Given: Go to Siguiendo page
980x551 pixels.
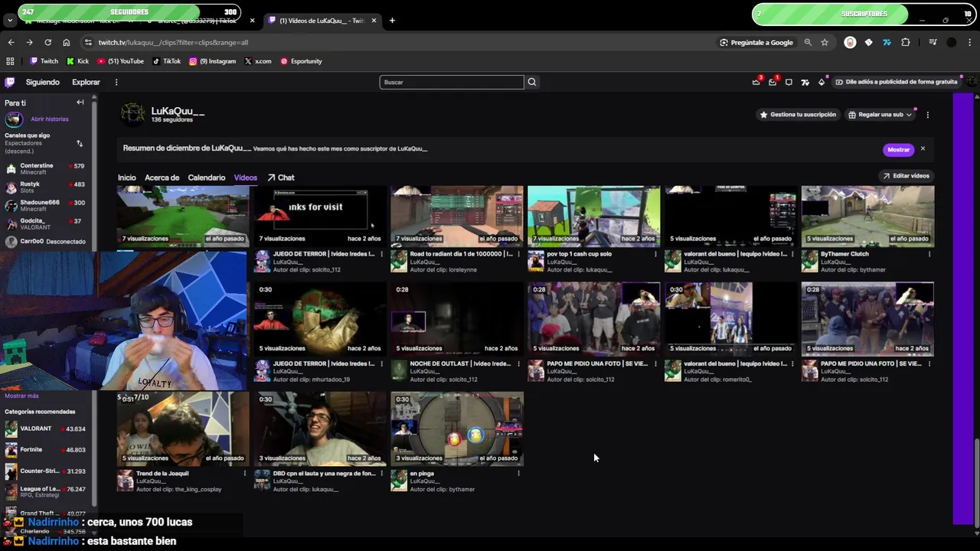Looking at the screenshot, I should click(42, 82).
